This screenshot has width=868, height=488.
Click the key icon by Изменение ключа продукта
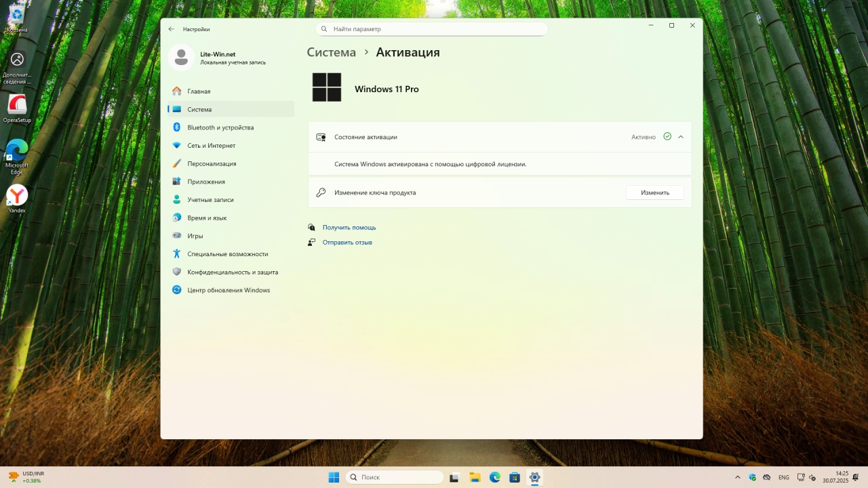(x=321, y=192)
